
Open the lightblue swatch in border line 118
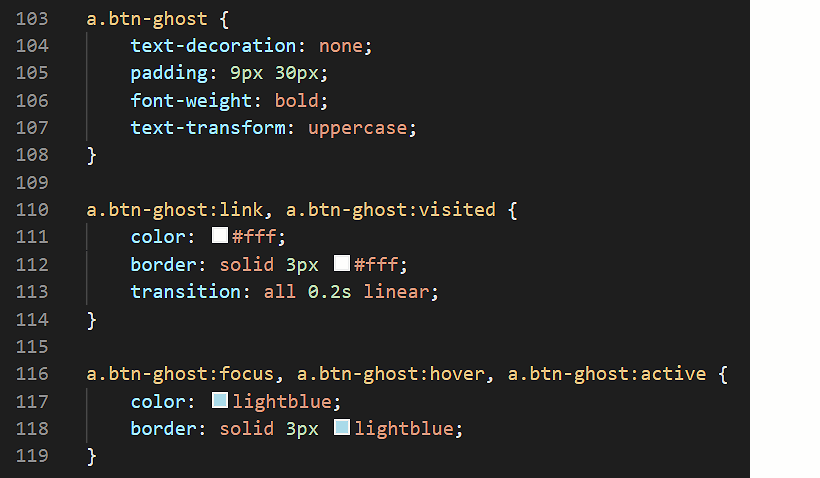(x=341, y=428)
